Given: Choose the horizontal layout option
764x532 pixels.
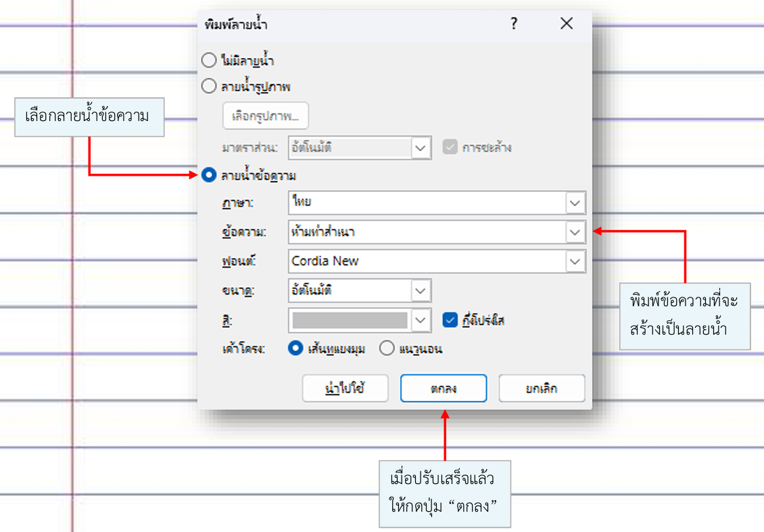Looking at the screenshot, I should point(387,349).
